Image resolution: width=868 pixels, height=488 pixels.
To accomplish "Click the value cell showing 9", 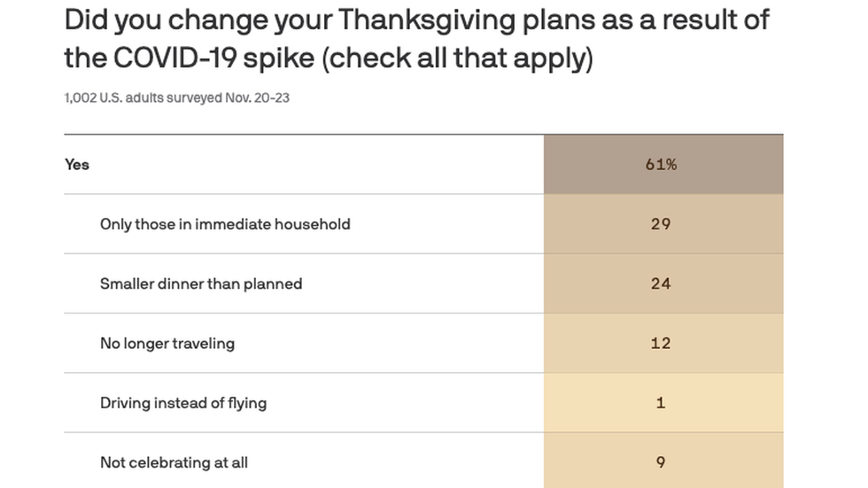I will click(x=663, y=462).
